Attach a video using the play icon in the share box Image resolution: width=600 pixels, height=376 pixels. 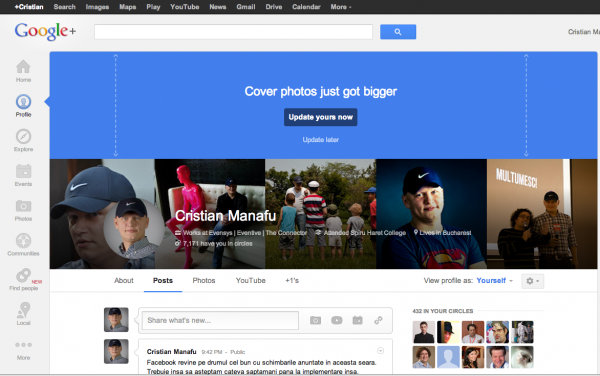(x=337, y=320)
